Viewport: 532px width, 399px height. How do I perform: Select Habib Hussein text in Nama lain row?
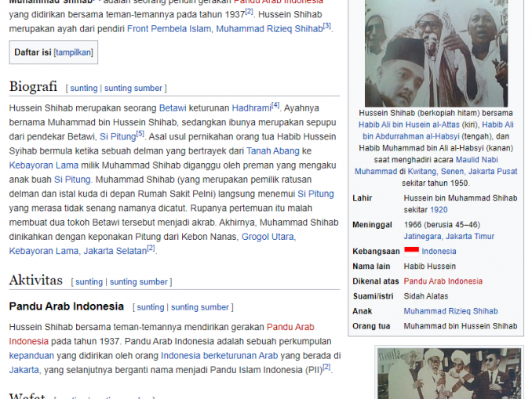pyautogui.click(x=429, y=267)
